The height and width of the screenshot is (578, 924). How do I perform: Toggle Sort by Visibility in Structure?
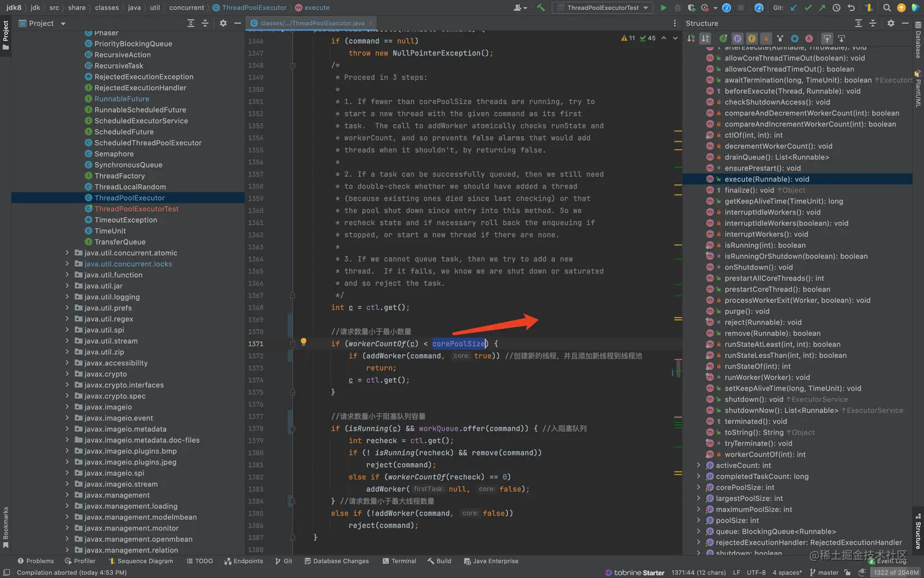click(x=691, y=38)
